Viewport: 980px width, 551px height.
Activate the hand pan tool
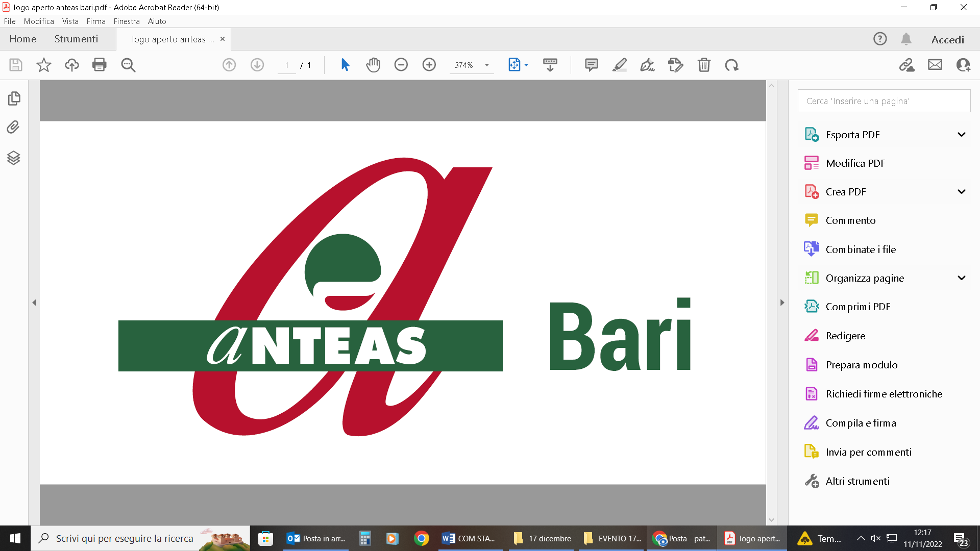(x=373, y=65)
